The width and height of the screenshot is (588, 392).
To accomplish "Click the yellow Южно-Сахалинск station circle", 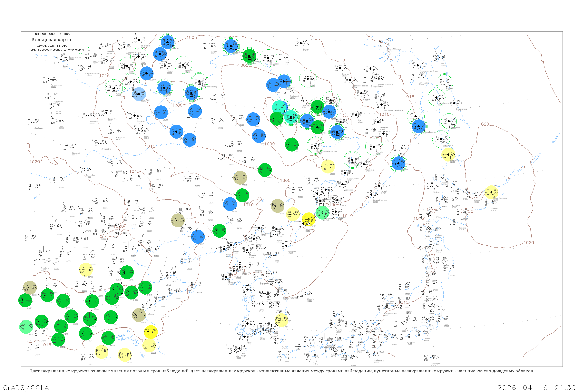I will pyautogui.click(x=448, y=154).
